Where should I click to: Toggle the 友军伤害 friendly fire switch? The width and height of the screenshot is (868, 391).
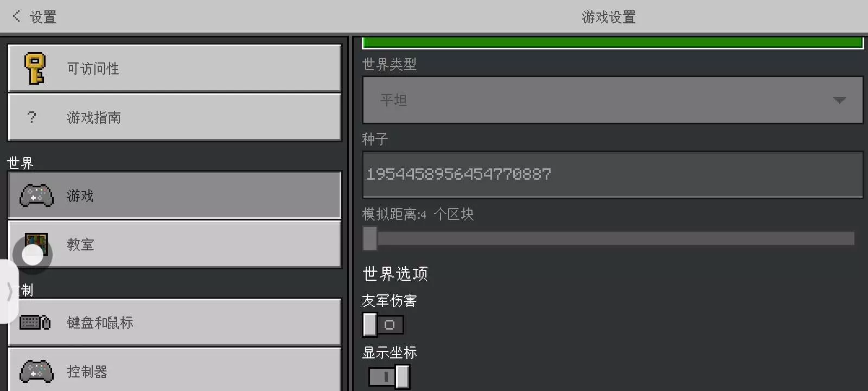click(383, 325)
